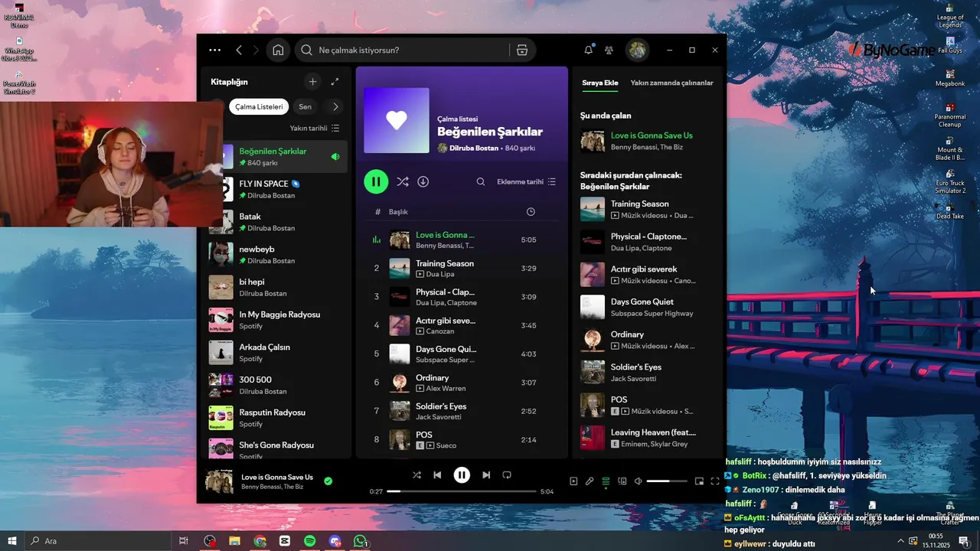Open the Spotify three-dots main menu
The width and height of the screenshot is (980, 551).
click(215, 50)
